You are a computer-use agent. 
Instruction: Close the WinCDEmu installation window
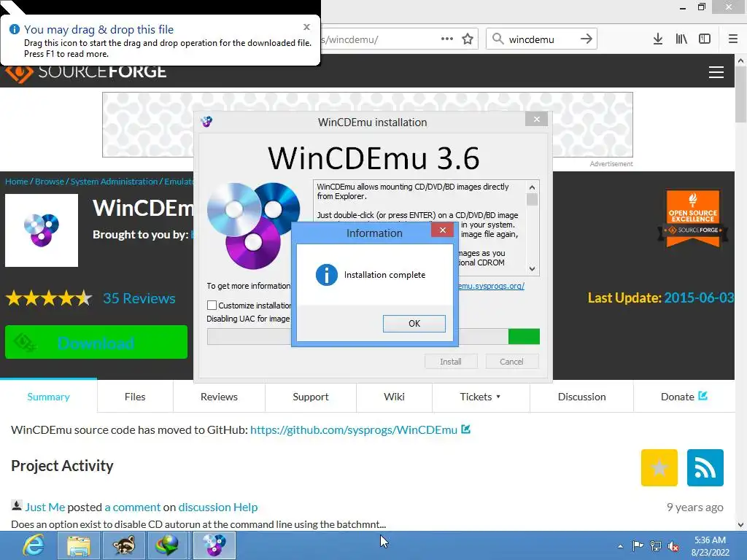(x=536, y=119)
